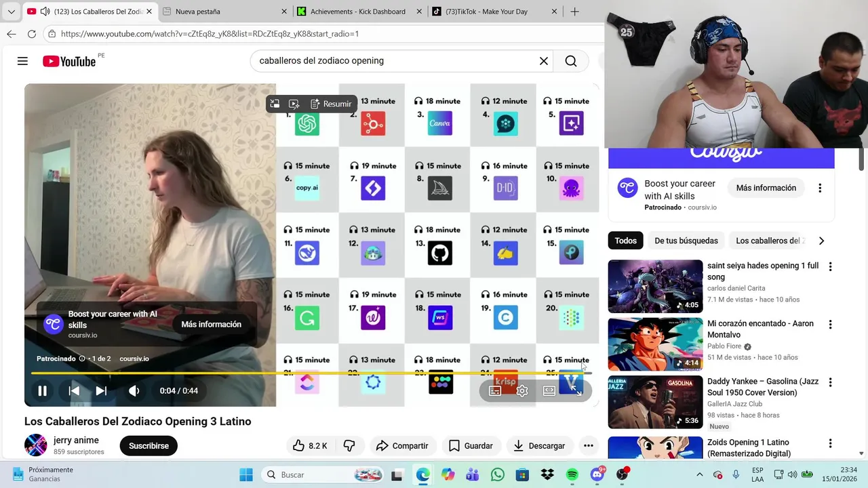Open saint seiya hades opening thumbnail
The height and width of the screenshot is (488, 868).
[655, 286]
